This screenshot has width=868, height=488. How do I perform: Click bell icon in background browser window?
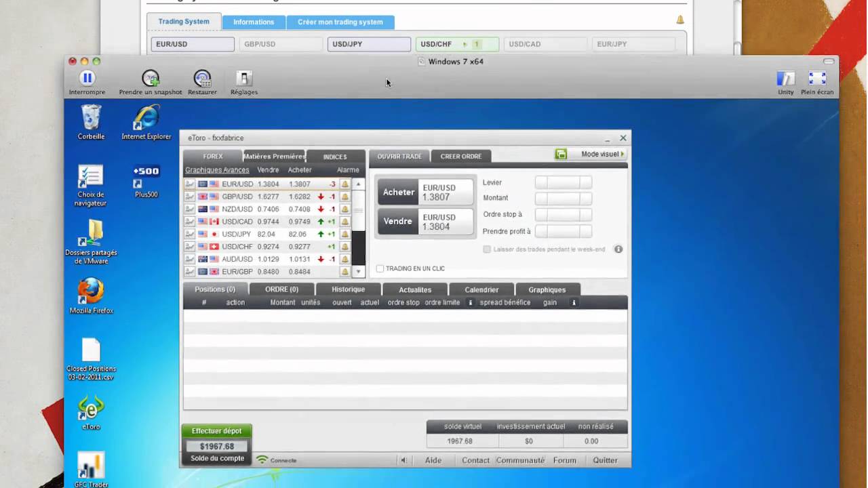pyautogui.click(x=680, y=20)
